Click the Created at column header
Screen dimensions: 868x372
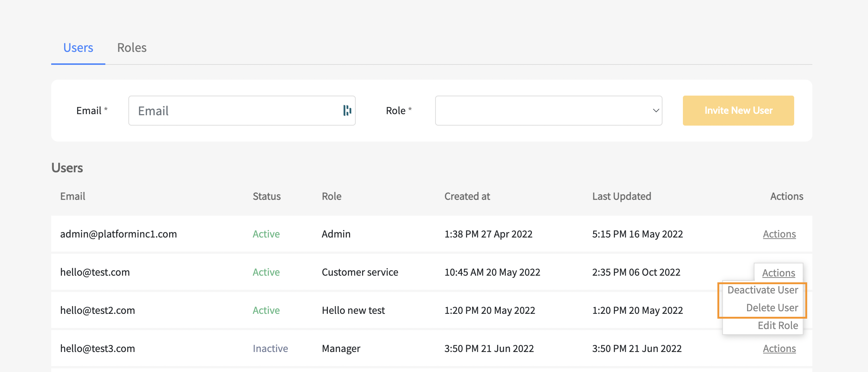(467, 196)
